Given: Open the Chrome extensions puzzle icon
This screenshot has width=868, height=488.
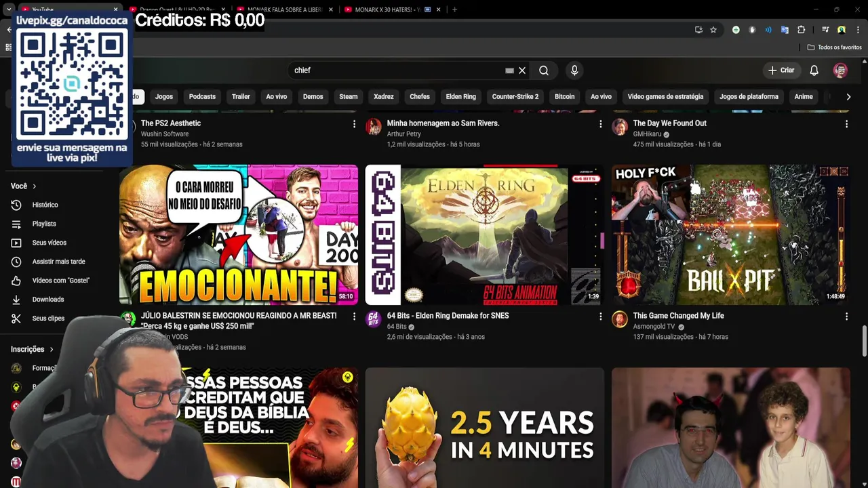Looking at the screenshot, I should click(801, 30).
